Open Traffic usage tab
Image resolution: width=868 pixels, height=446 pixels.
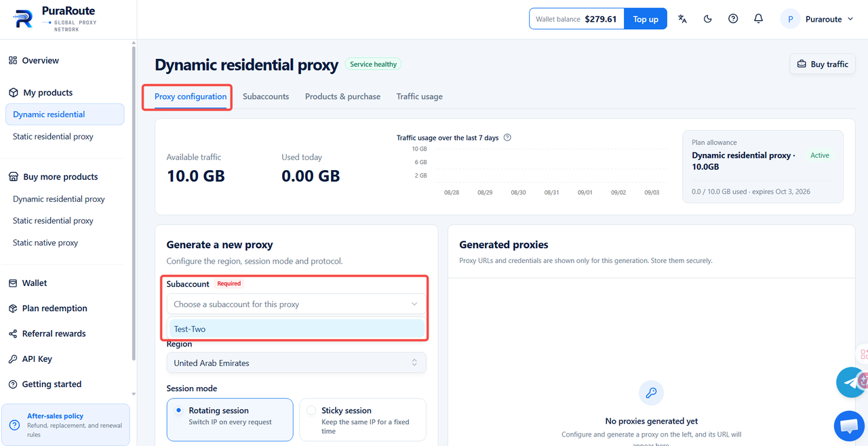tap(420, 96)
